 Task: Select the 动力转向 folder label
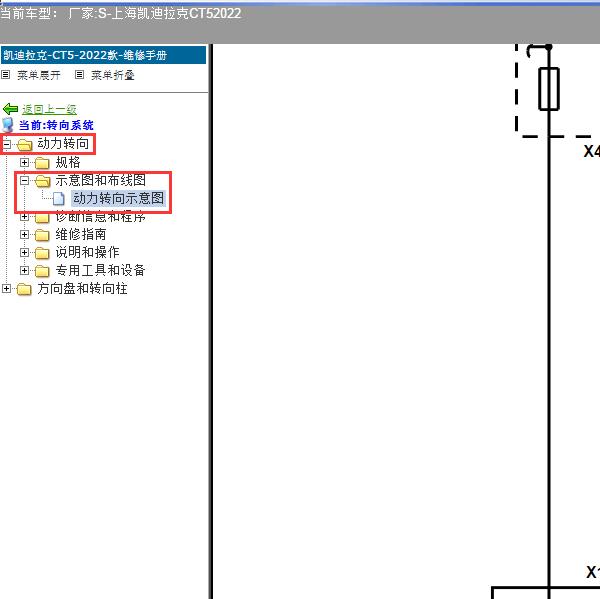click(63, 144)
